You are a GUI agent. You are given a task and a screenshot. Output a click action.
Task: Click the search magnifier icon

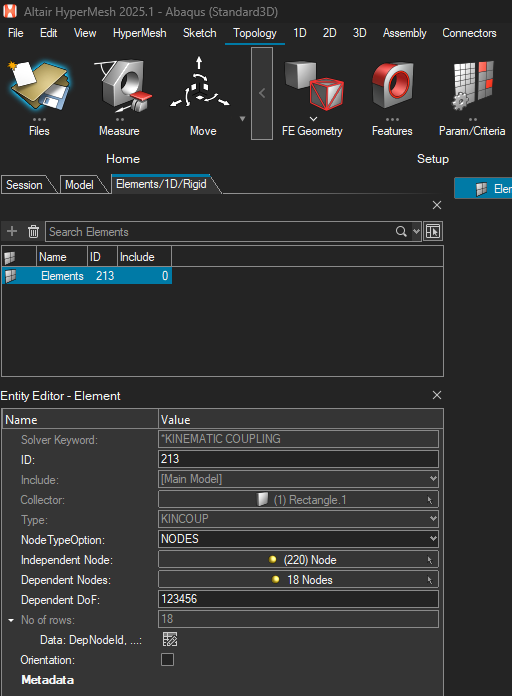tap(401, 231)
